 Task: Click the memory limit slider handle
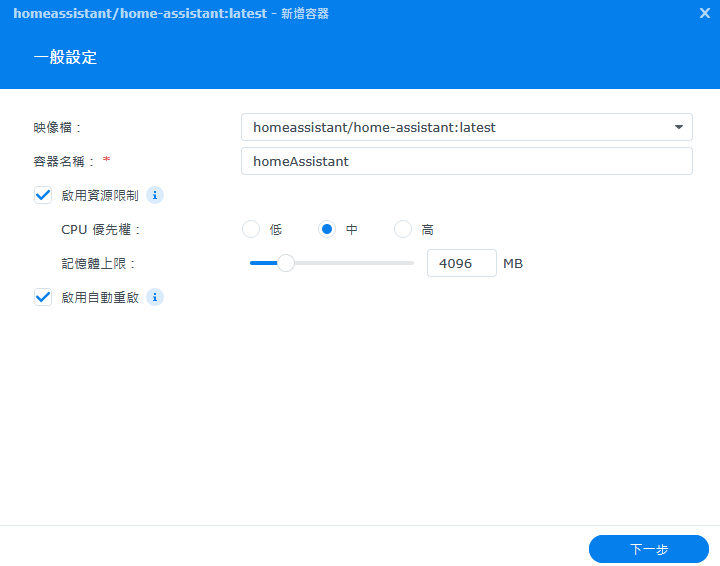[286, 263]
